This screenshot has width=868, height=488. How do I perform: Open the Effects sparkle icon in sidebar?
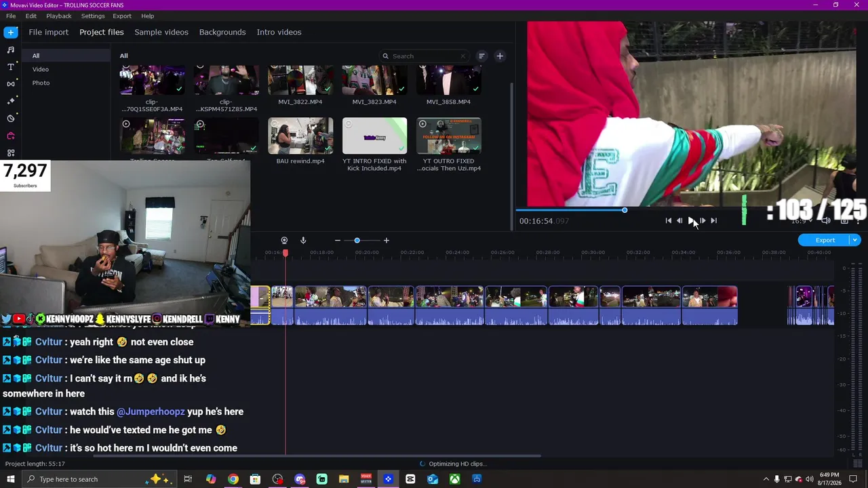pyautogui.click(x=11, y=101)
